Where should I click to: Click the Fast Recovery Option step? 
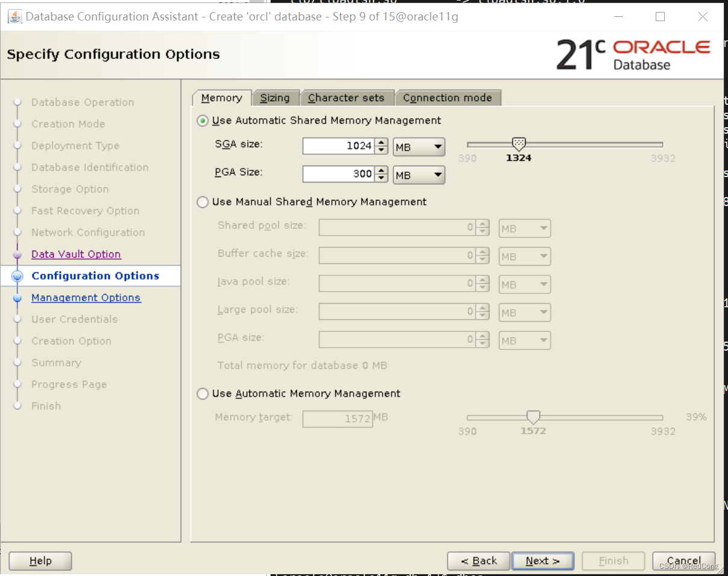pyautogui.click(x=85, y=211)
